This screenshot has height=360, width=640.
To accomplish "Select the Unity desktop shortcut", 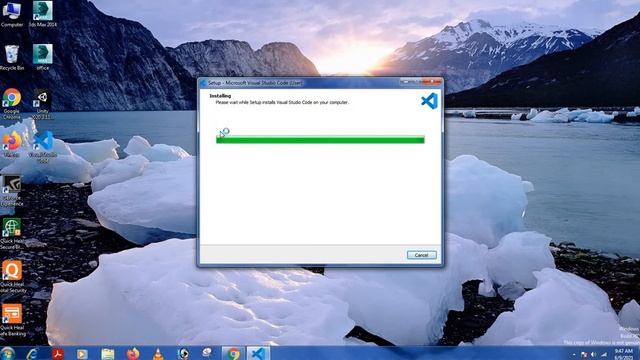I will (x=42, y=104).
